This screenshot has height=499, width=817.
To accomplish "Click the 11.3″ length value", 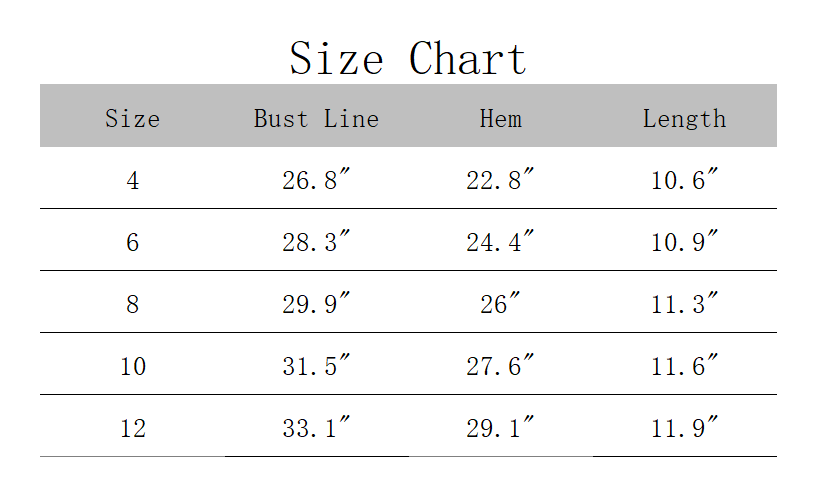I will click(x=684, y=303).
